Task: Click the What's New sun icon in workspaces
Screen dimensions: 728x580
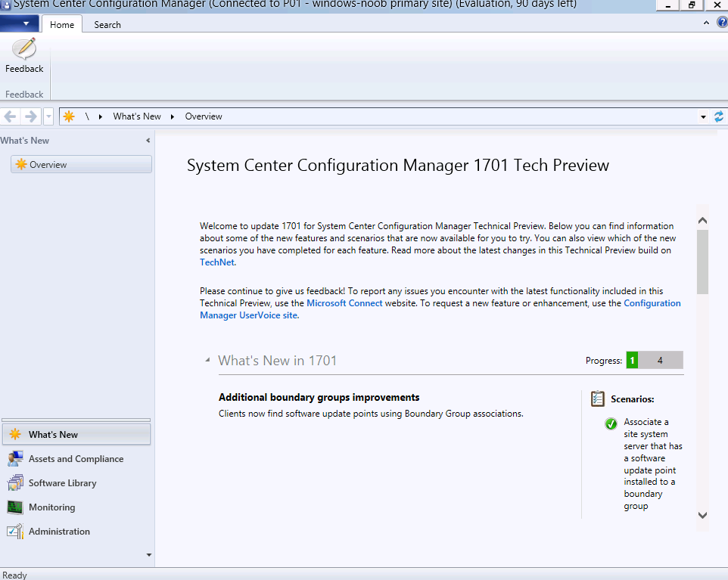Action: pyautogui.click(x=15, y=434)
